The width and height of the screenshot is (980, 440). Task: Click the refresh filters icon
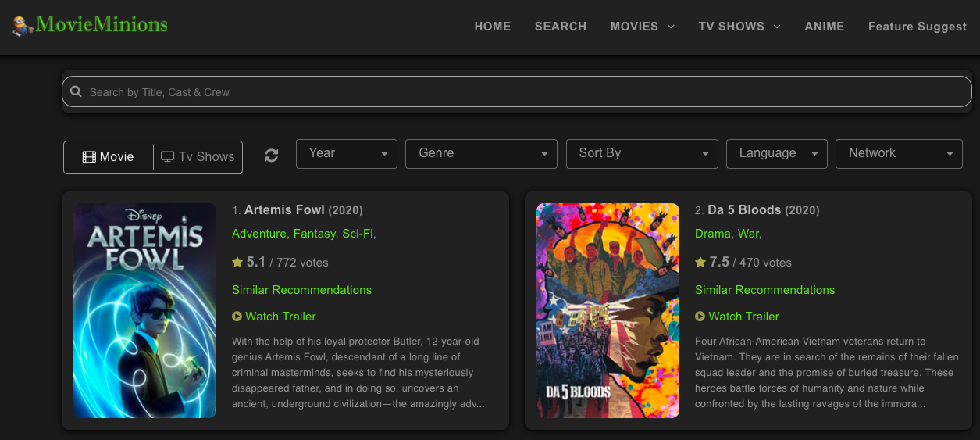[x=271, y=156]
